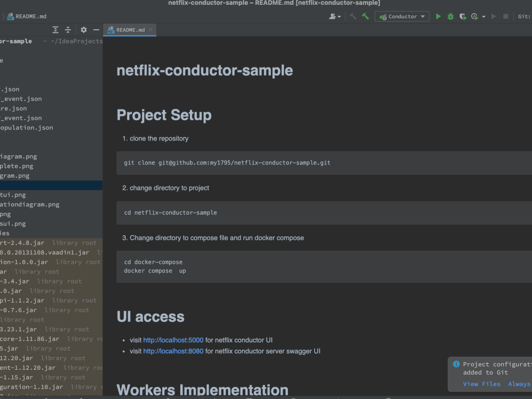Hide the Project tool window with minus icon

(96, 30)
